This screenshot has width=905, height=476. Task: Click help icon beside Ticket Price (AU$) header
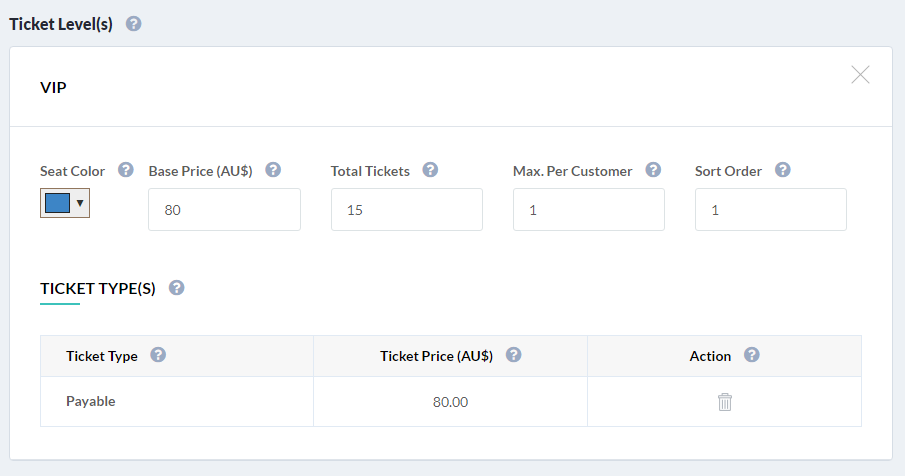coord(514,355)
